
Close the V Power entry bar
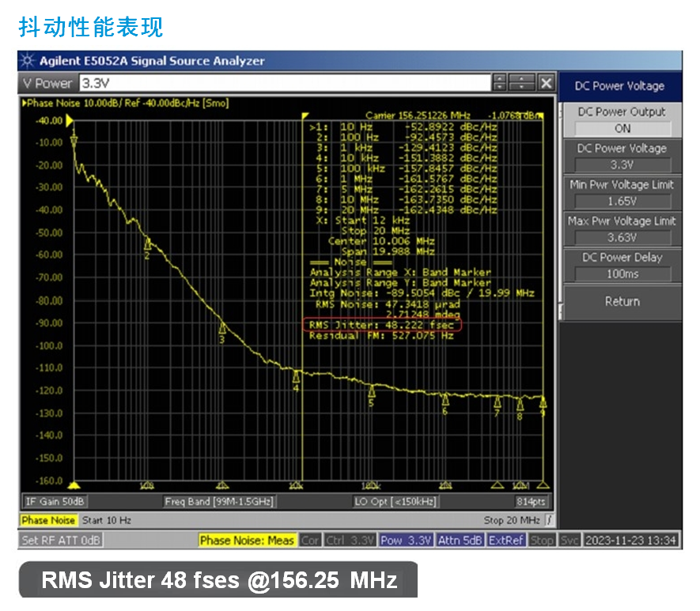(545, 83)
